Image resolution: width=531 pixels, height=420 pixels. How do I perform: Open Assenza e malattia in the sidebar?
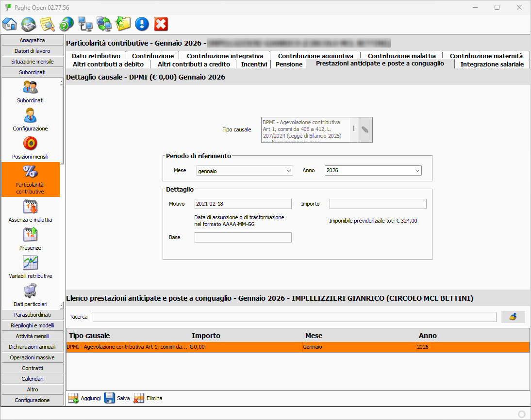pos(30,211)
